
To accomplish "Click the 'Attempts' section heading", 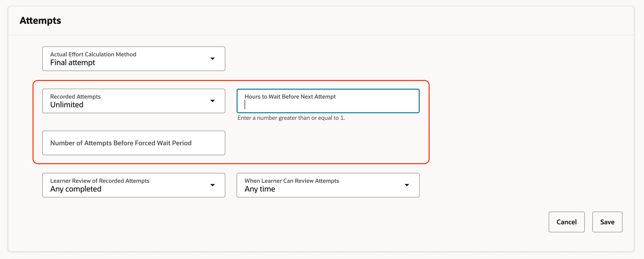I will 40,21.
